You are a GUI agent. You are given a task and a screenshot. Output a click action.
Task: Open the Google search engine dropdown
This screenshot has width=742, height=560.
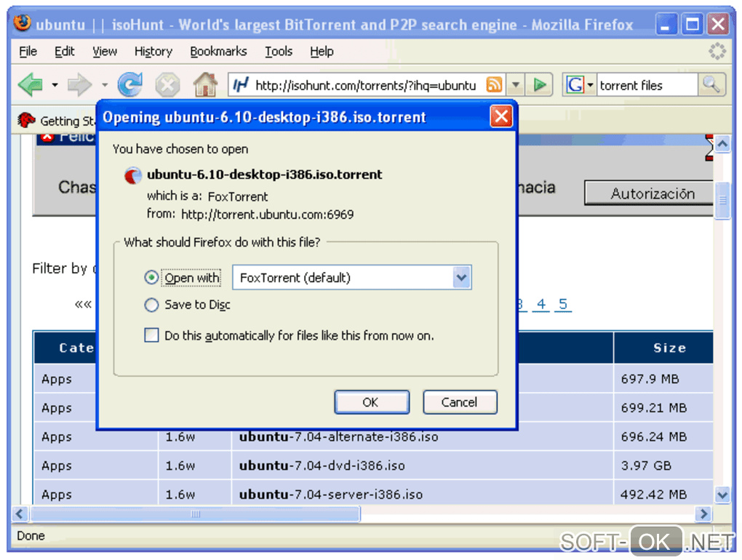pyautogui.click(x=590, y=85)
